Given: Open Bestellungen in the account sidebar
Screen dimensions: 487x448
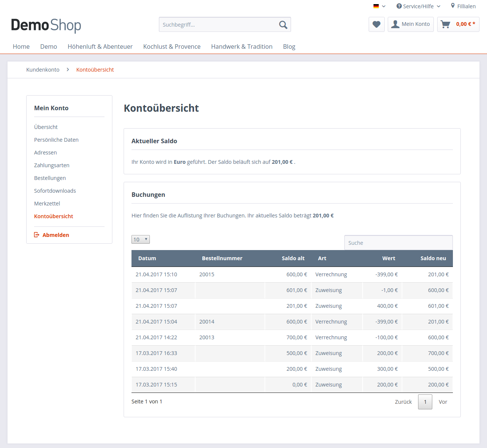Looking at the screenshot, I should click(50, 178).
